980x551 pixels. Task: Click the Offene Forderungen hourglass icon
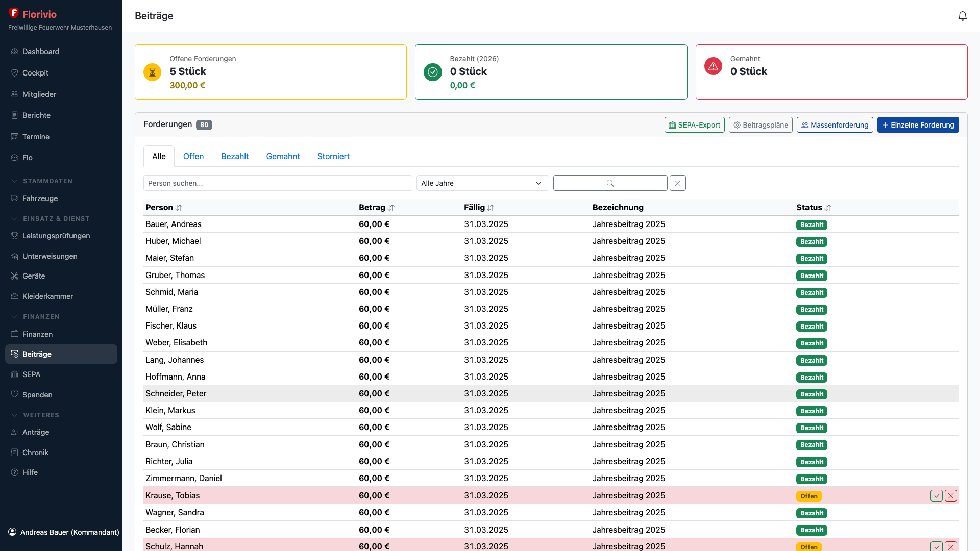pos(152,72)
